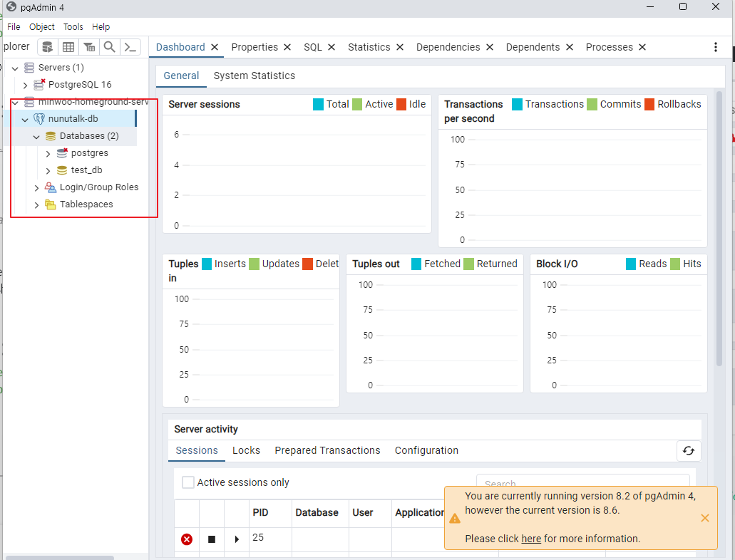Click the Filtered Rows toolbar icon
This screenshot has width=735, height=560.
[89, 47]
